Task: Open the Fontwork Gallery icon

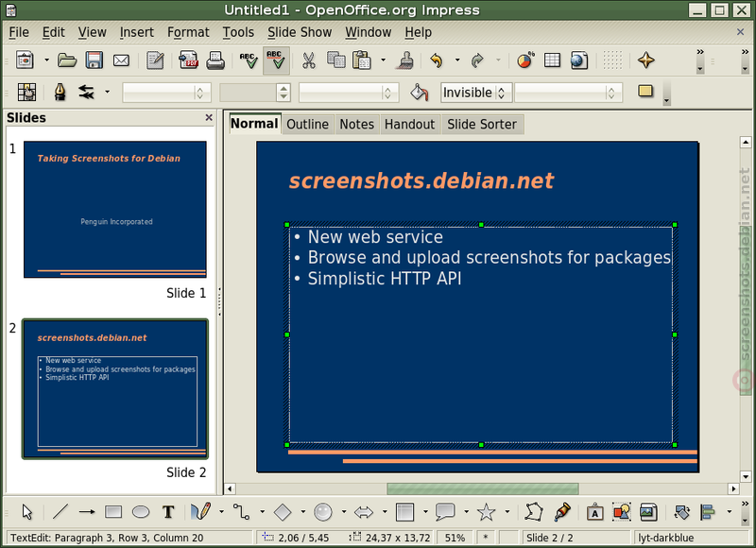Action: [x=594, y=511]
